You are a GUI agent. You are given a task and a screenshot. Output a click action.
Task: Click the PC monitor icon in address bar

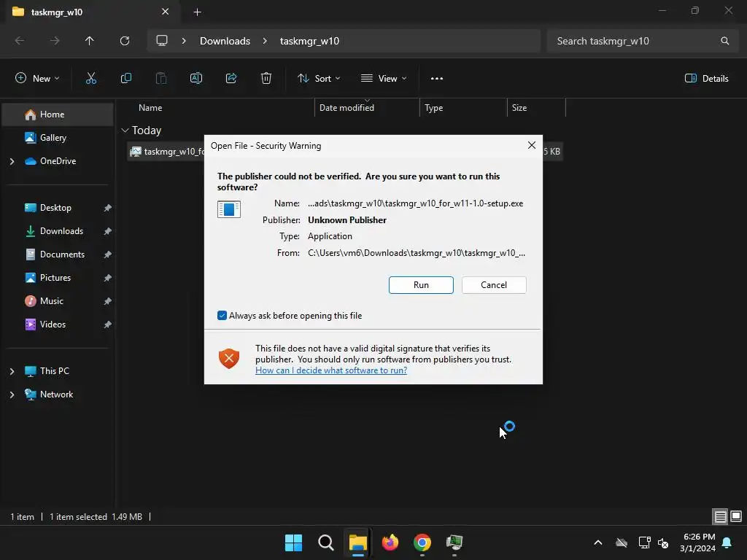click(x=162, y=41)
